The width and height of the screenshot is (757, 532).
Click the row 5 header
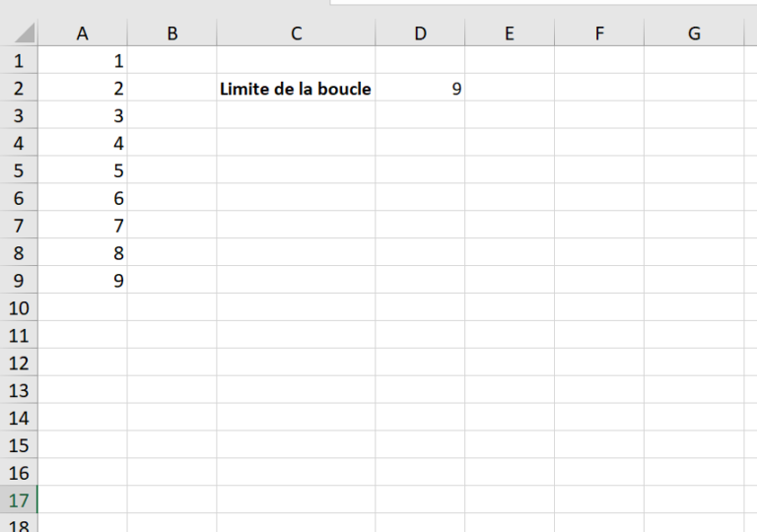pos(19,171)
